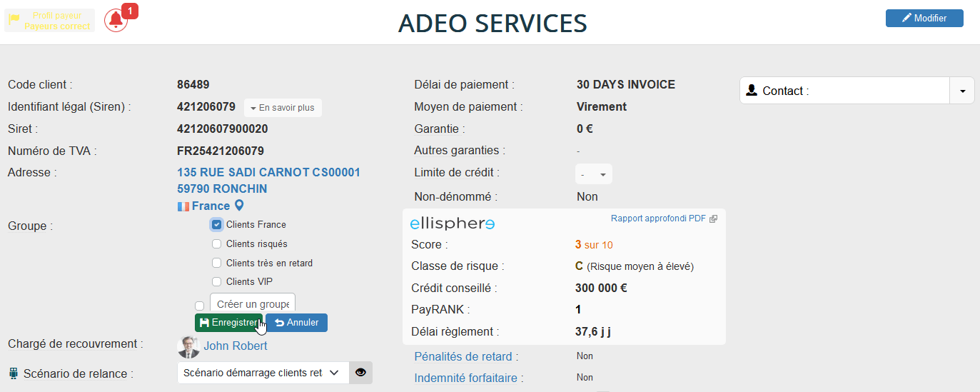
Task: Check the Clients risqués checkbox
Action: pyautogui.click(x=217, y=244)
